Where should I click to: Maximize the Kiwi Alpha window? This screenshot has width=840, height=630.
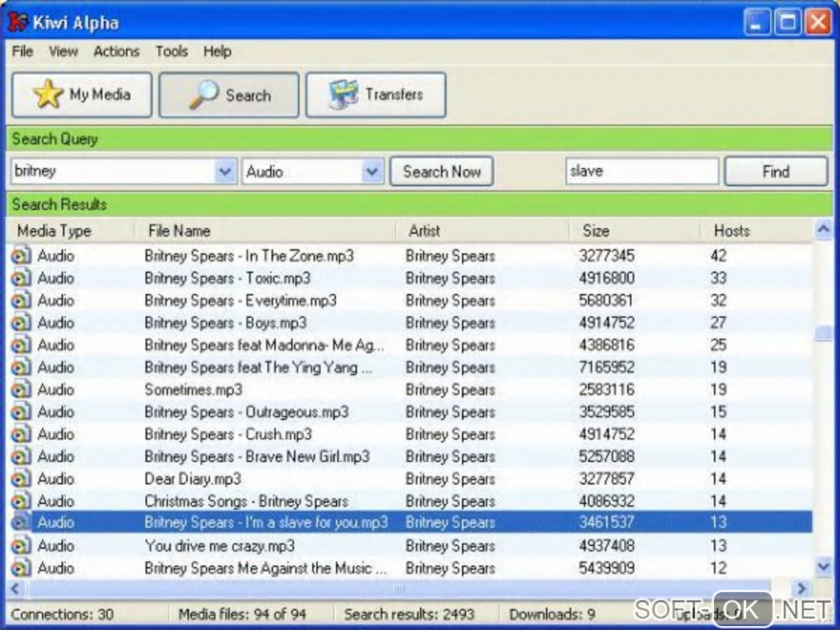coord(787,22)
